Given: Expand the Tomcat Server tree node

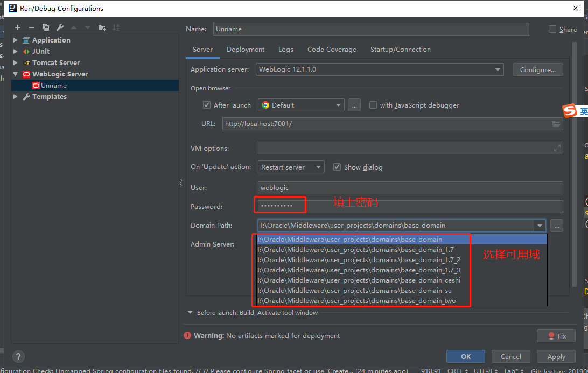Looking at the screenshot, I should pyautogui.click(x=16, y=62).
